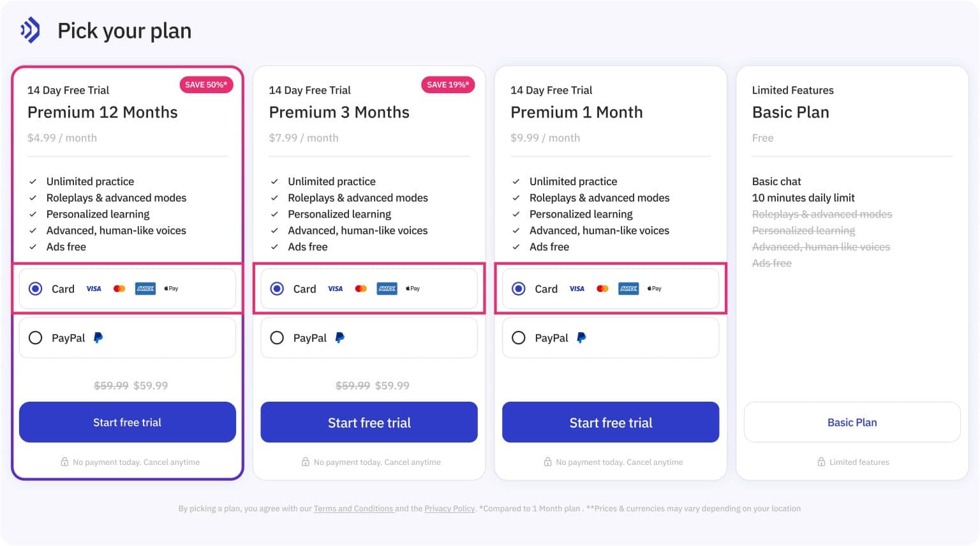Screen dimensions: 980x546
Task: Click the PayPal logo on Premium 3 Months card
Action: (339, 338)
